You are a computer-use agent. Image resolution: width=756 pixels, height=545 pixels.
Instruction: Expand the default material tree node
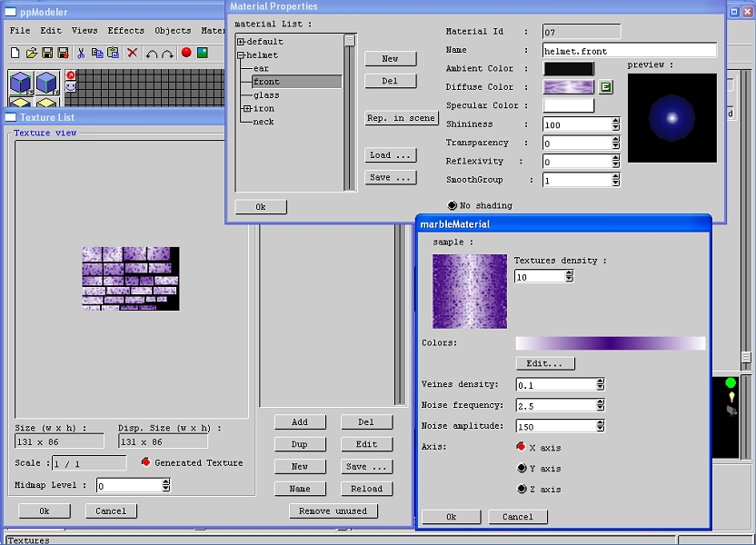pos(241,42)
